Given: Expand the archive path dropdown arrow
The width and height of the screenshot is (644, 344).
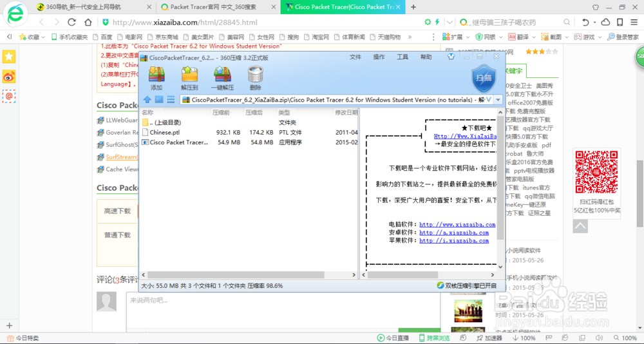Looking at the screenshot, I should point(498,99).
